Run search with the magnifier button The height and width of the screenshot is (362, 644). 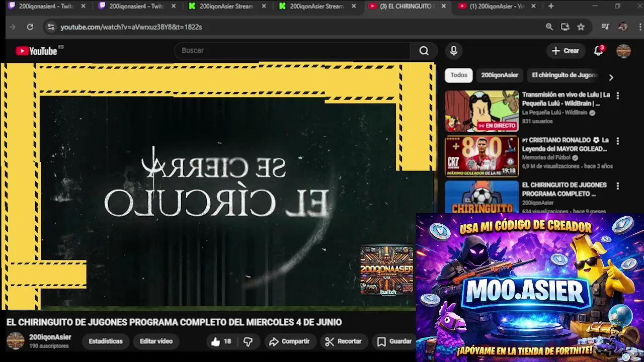[424, 51]
